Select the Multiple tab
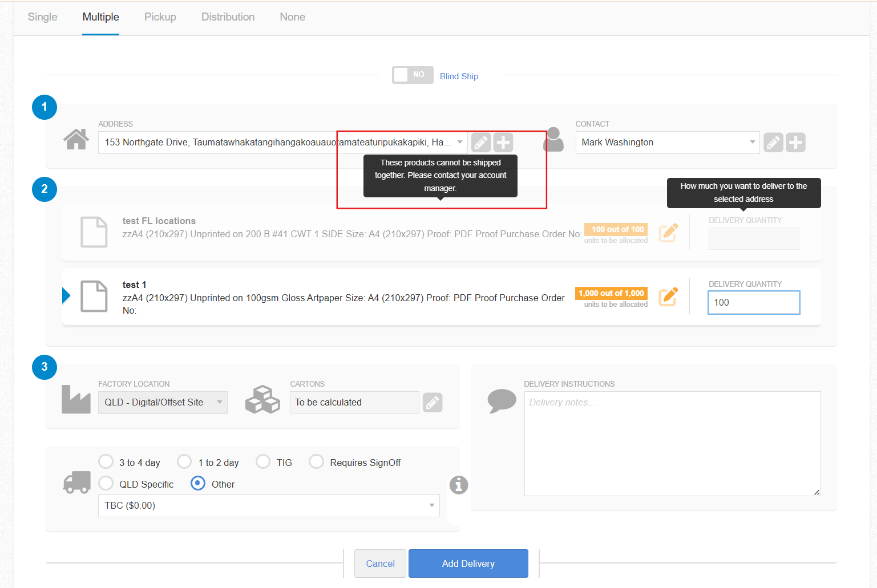Viewport: 877px width, 588px height. [101, 17]
